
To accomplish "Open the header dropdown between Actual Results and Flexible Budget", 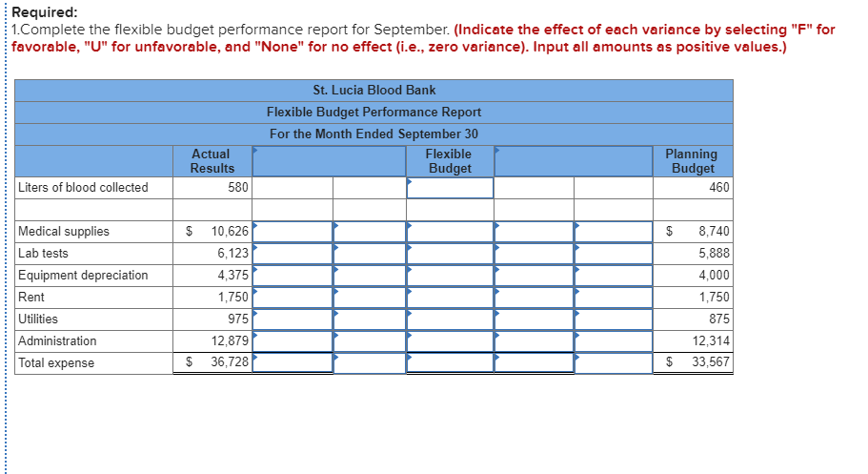I will [x=329, y=161].
